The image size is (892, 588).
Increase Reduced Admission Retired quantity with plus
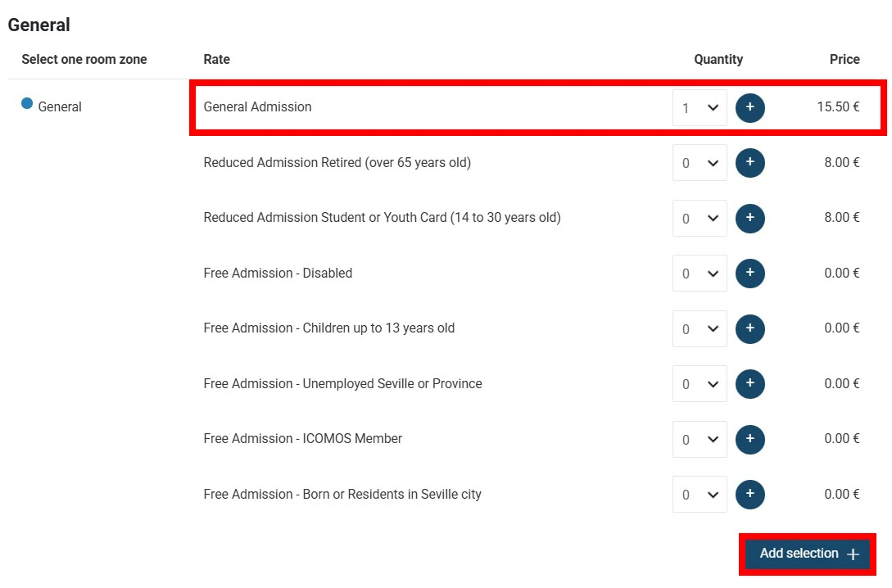pyautogui.click(x=749, y=163)
